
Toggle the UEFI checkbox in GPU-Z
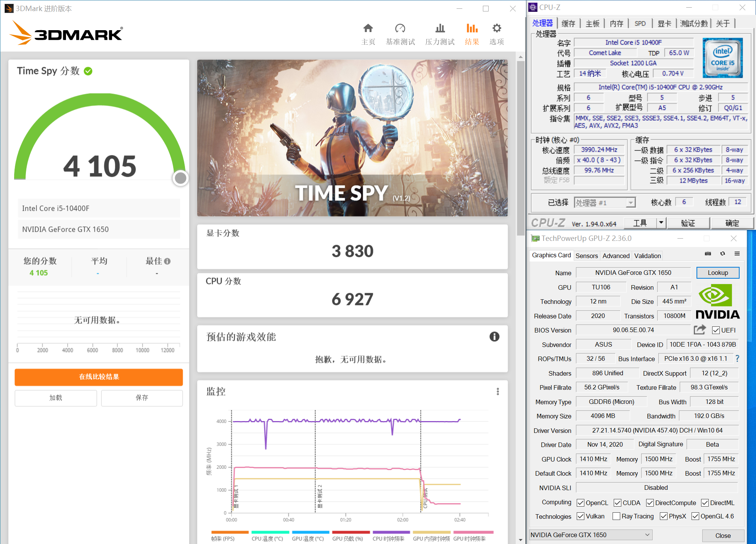point(716,330)
